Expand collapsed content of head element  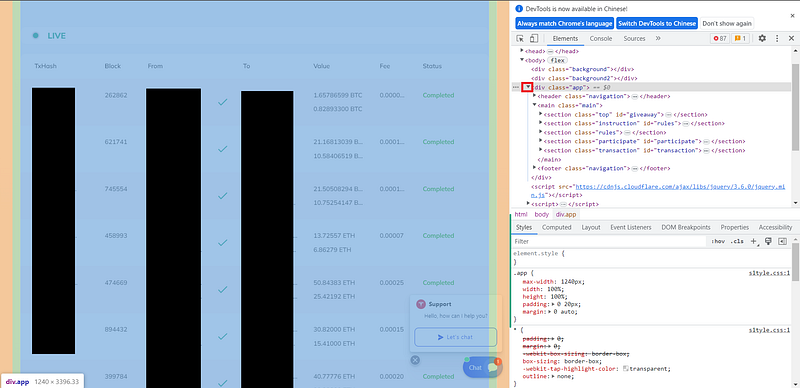tap(551, 52)
